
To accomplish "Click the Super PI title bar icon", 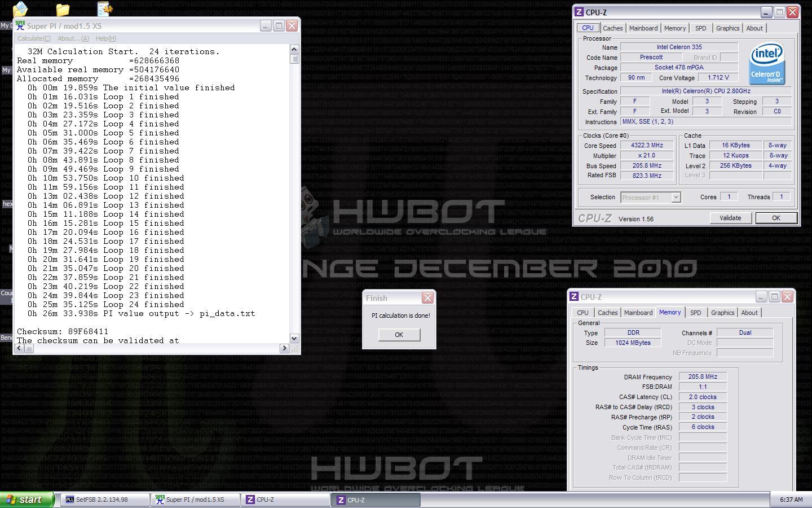I will [20, 25].
